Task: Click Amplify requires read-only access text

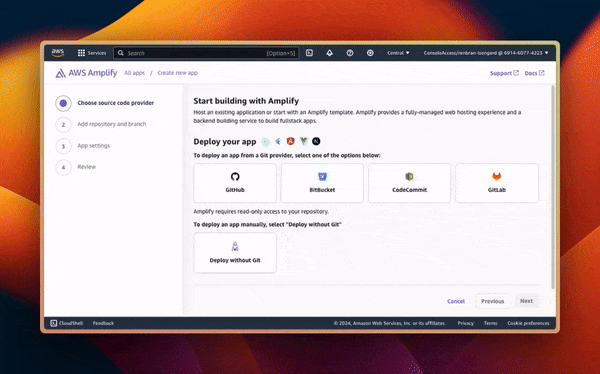Action: point(261,211)
